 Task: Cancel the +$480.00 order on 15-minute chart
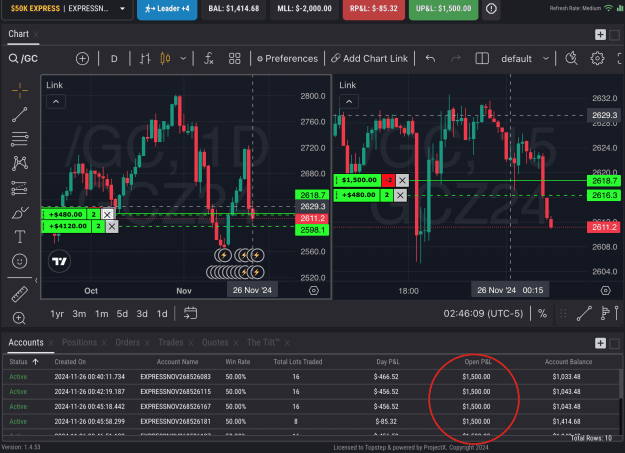(x=400, y=195)
